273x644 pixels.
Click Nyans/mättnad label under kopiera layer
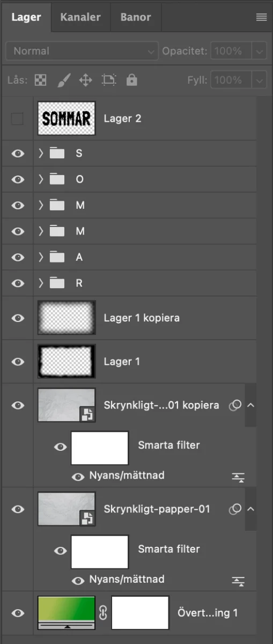coord(127,475)
